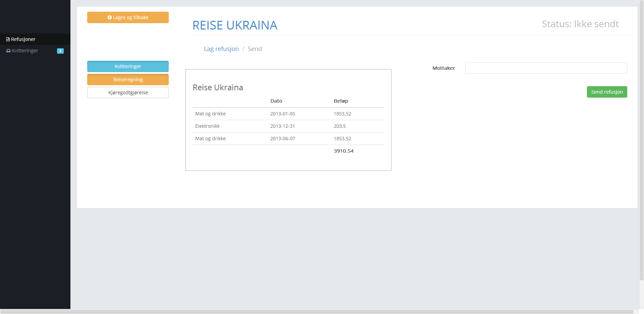Select Mat og drikke row dated 2013-06-07
This screenshot has width=644, height=314.
(x=210, y=139)
